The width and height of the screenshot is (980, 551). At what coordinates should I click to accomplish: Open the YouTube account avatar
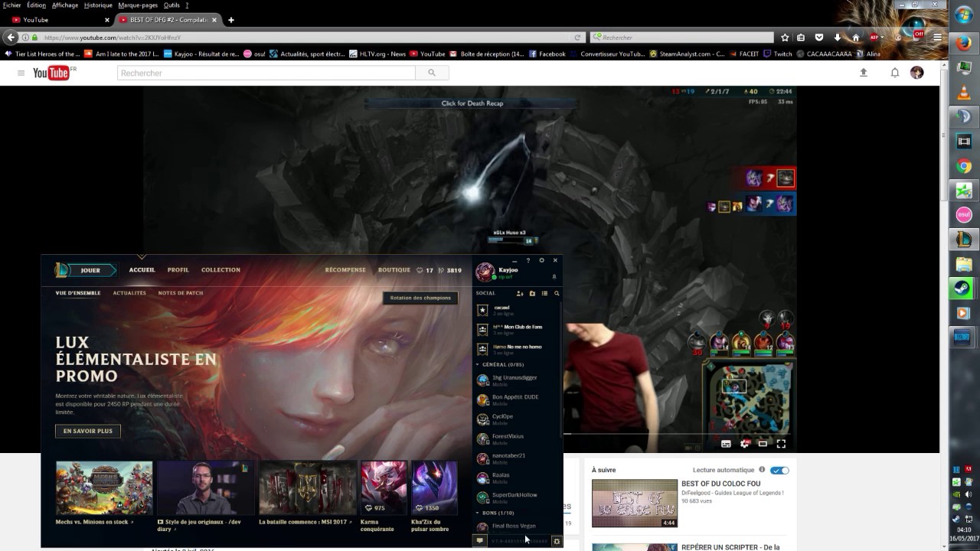[x=917, y=73]
